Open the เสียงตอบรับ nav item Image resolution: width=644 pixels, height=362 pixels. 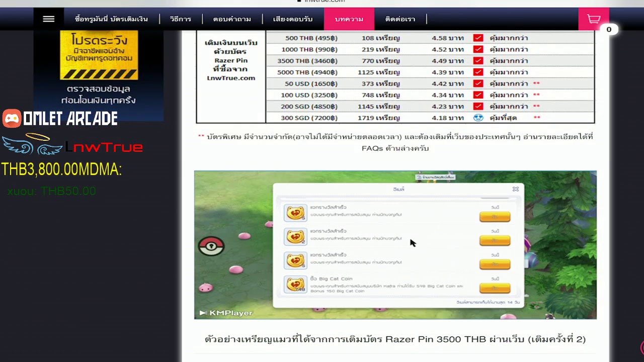(293, 19)
